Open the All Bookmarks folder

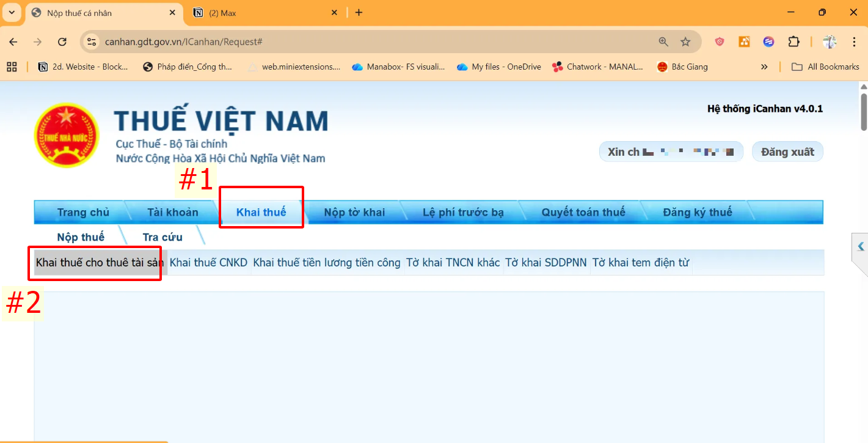825,67
